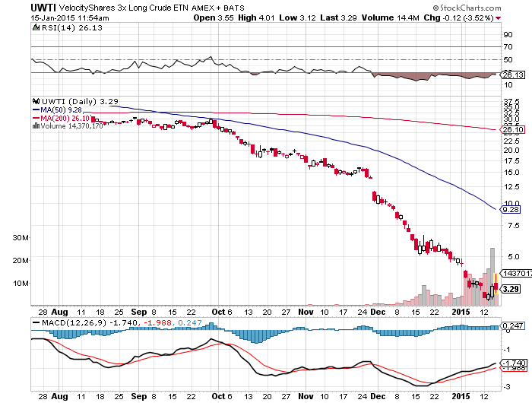Click the green RSI indicator icon

point(36,27)
